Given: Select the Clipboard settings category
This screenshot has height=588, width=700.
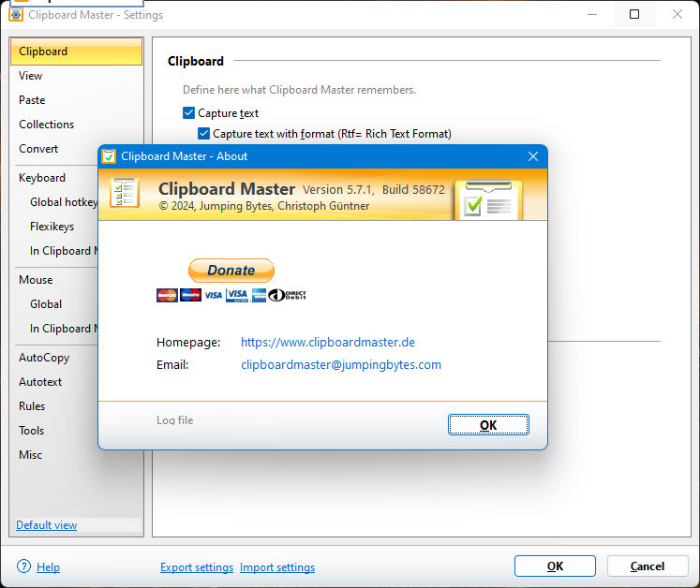Looking at the screenshot, I should pyautogui.click(x=76, y=51).
